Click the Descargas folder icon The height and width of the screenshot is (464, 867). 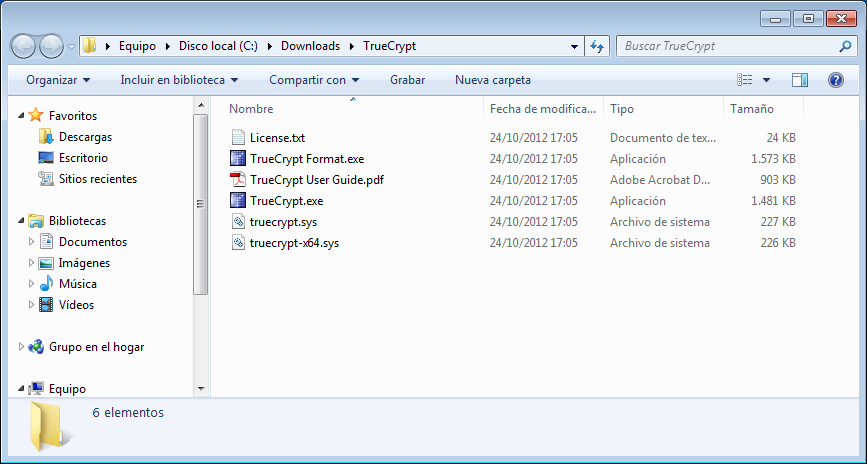(46, 136)
